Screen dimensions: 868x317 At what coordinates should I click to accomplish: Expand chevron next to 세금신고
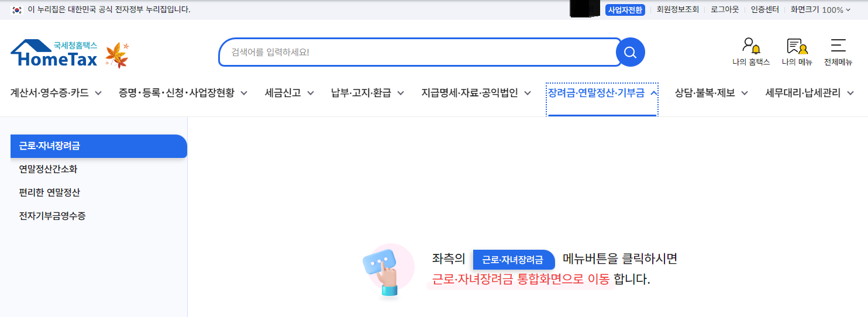[x=311, y=93]
